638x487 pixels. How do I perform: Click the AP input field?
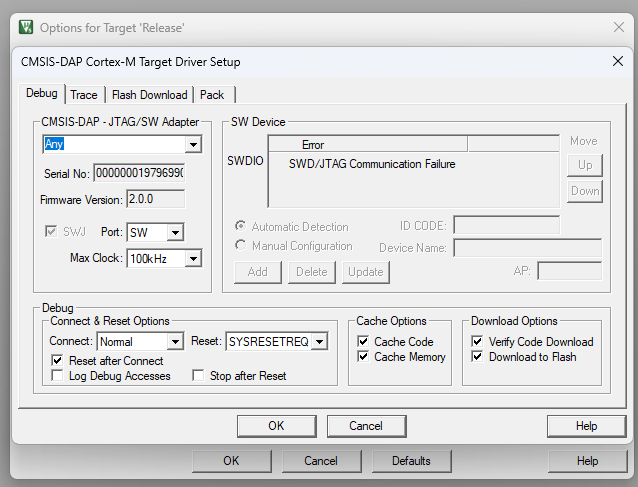click(570, 271)
